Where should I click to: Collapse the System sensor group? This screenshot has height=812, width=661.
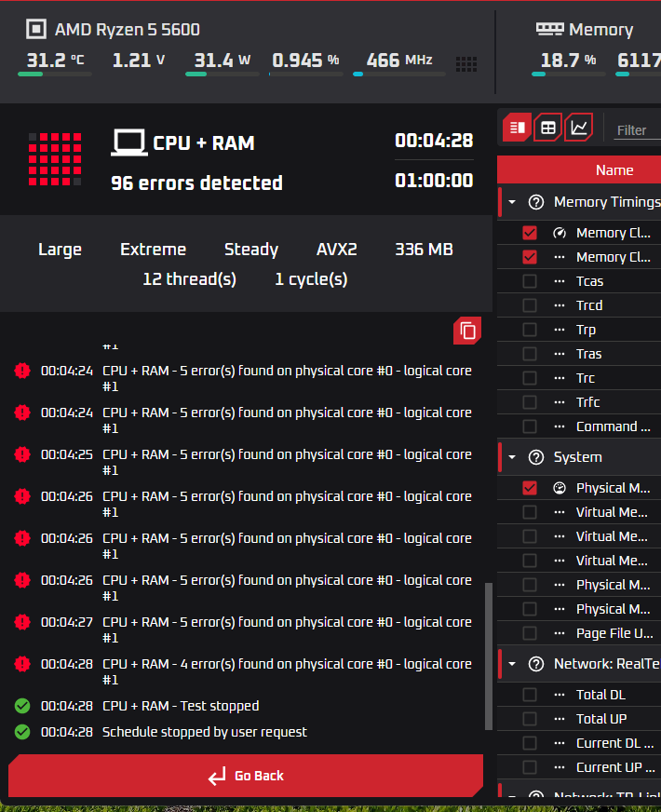point(512,457)
